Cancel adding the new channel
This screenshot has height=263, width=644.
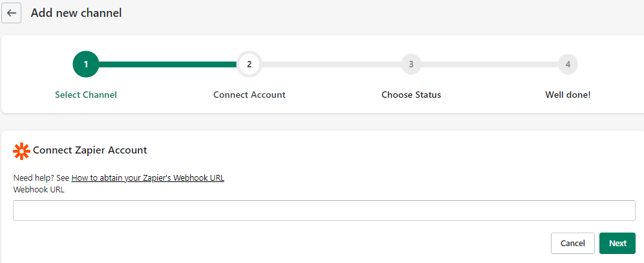pos(572,244)
